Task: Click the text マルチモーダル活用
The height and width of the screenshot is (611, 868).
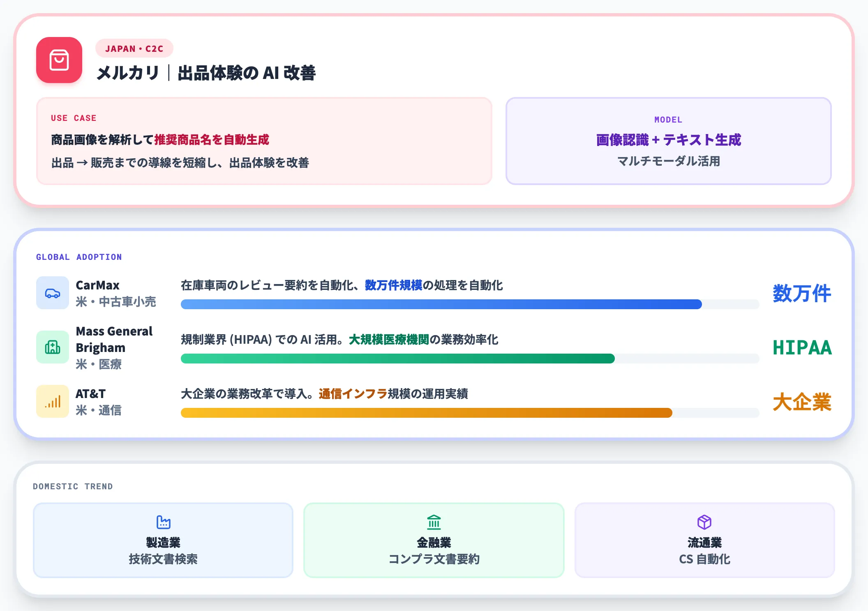Action: (x=668, y=161)
